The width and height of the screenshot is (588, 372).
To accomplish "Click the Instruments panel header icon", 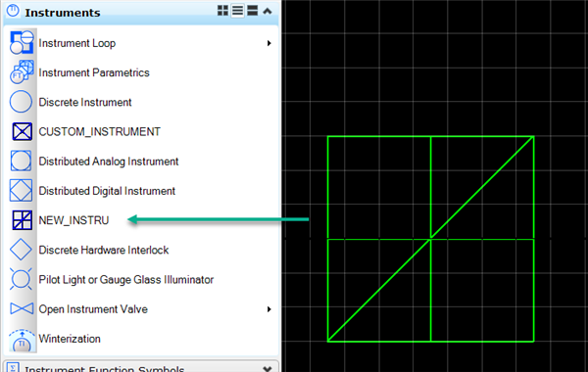I will [x=13, y=11].
